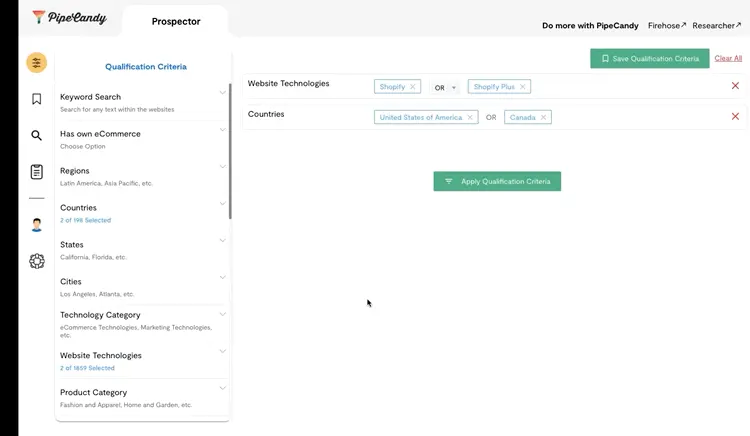Image resolution: width=750 pixels, height=436 pixels.
Task: Click Save Qualification Criteria button
Action: point(649,59)
